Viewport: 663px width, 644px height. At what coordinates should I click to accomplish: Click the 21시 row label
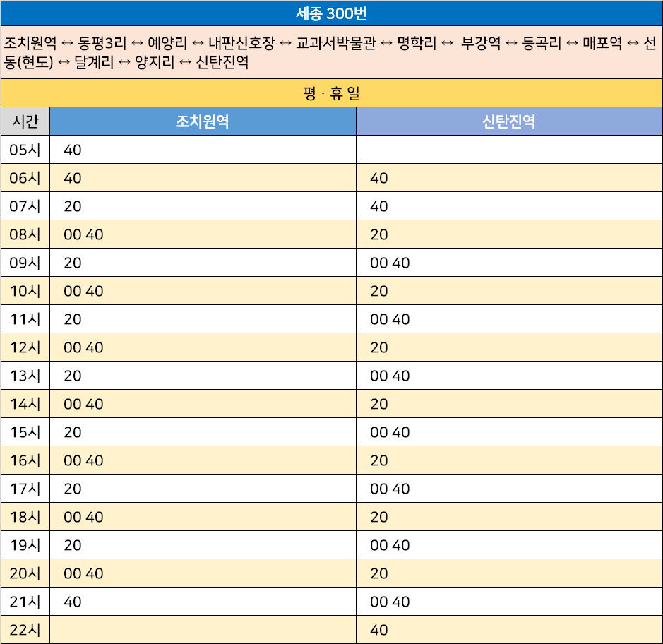[x=25, y=602]
